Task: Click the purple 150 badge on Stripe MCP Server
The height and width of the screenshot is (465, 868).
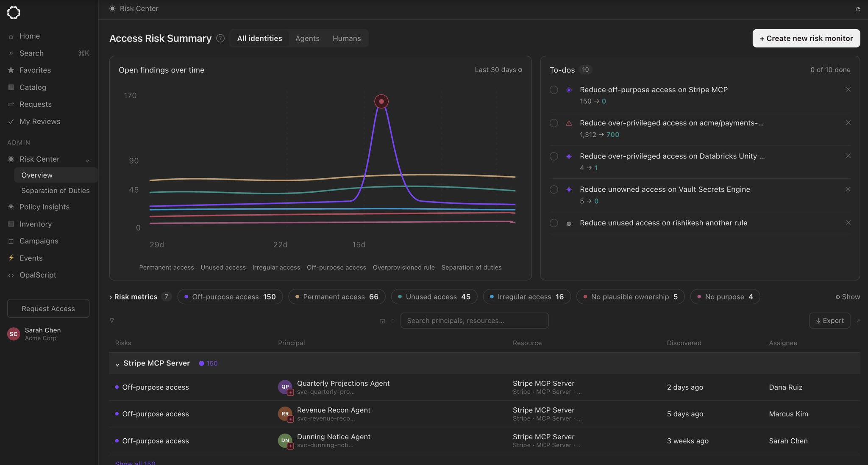Action: [208, 363]
